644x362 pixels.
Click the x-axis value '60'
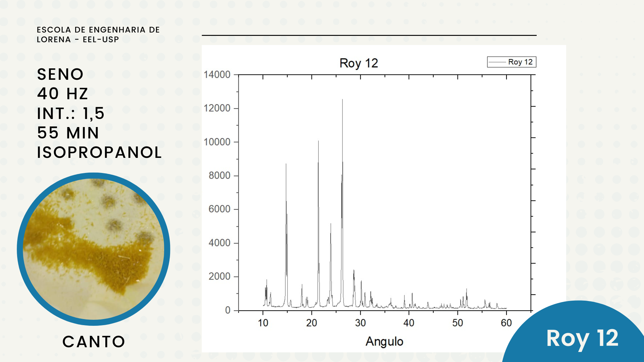click(506, 323)
